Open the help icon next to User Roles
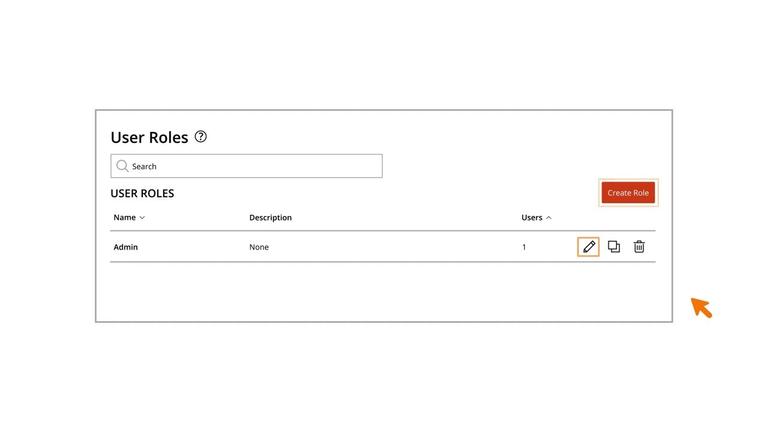Screen dimensions: 768x432 click(201, 137)
